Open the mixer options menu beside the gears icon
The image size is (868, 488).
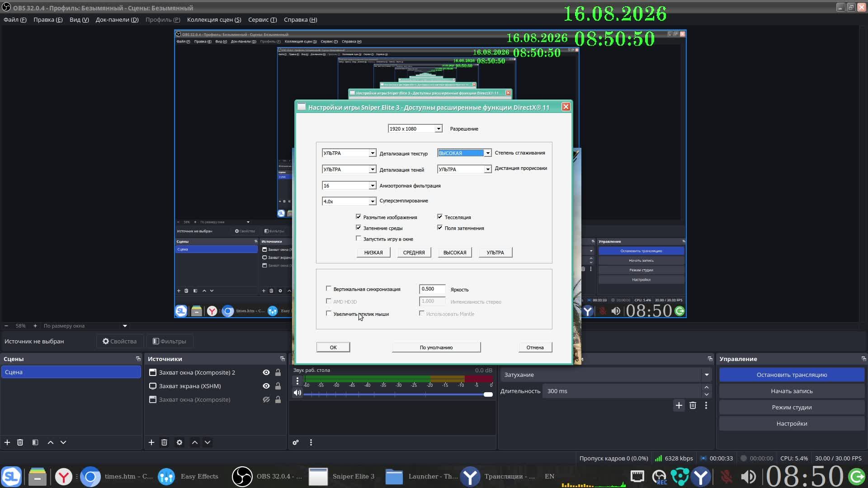[x=311, y=442]
